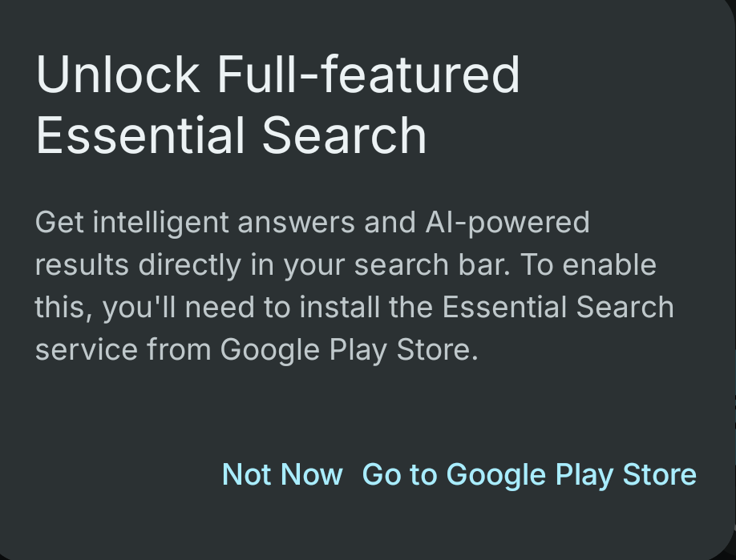Screen dimensions: 736x560
Task: Click "Google Play Store." ending the description
Action: tap(349, 349)
